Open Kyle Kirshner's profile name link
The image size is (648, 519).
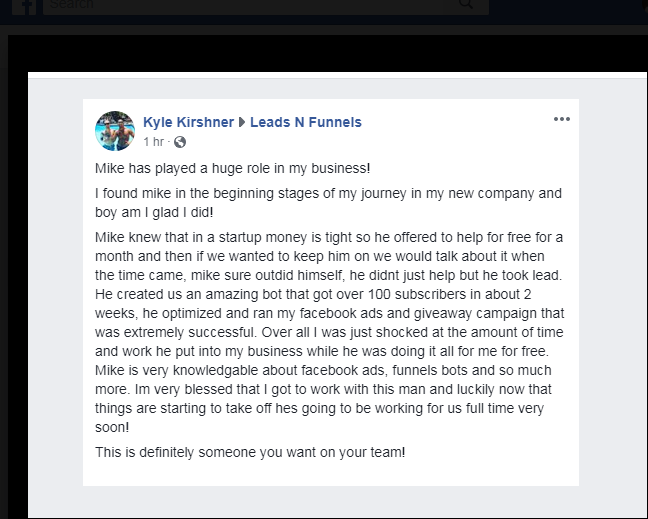(x=187, y=122)
